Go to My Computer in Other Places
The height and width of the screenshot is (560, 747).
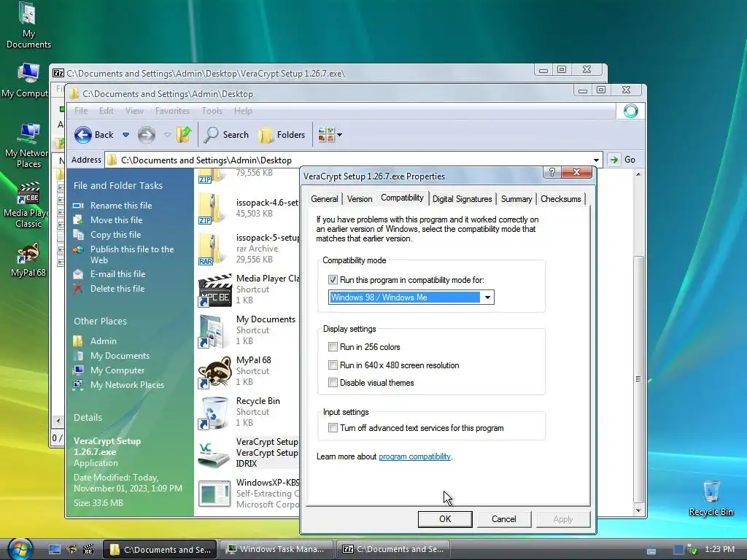(117, 370)
